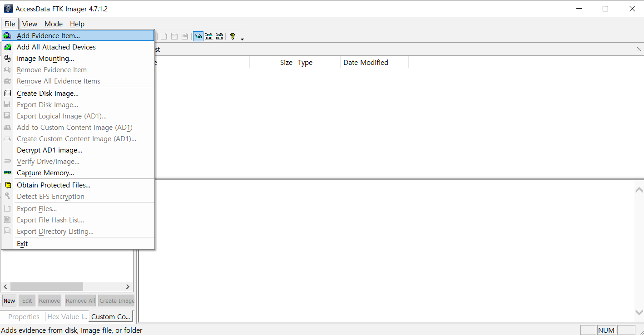Click the viewer pane scroll down arrow
The width and height of the screenshot is (644, 335).
tap(639, 312)
